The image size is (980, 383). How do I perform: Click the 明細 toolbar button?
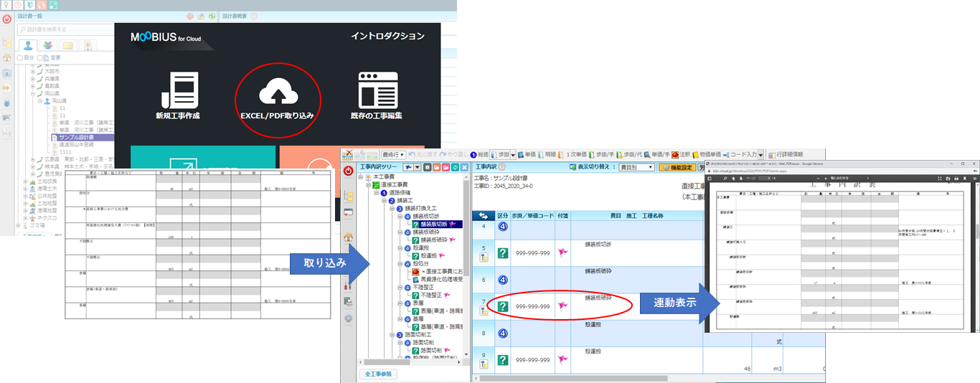tap(547, 154)
